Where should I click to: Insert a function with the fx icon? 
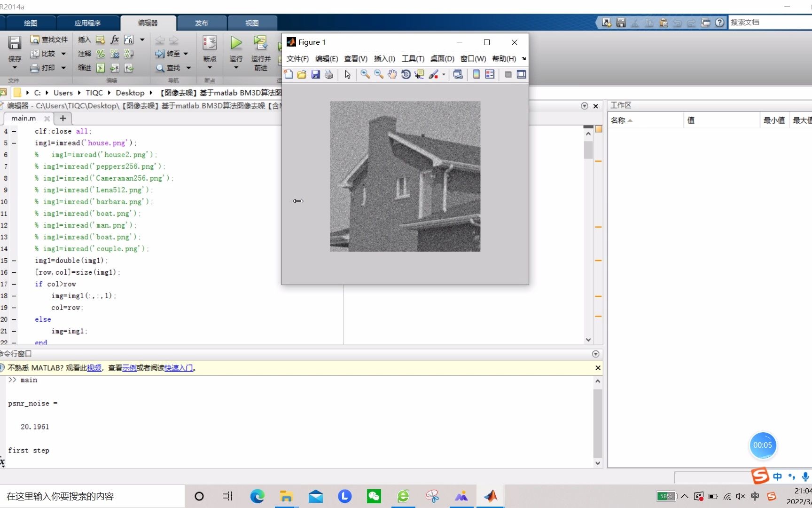point(114,40)
